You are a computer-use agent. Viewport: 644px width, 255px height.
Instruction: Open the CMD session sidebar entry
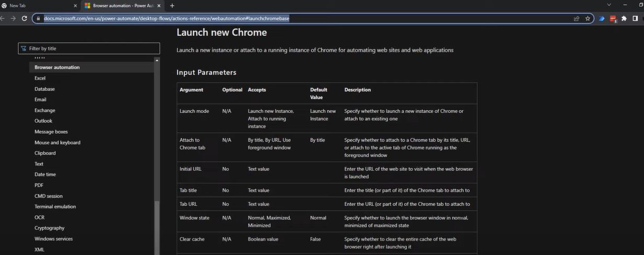tap(48, 196)
